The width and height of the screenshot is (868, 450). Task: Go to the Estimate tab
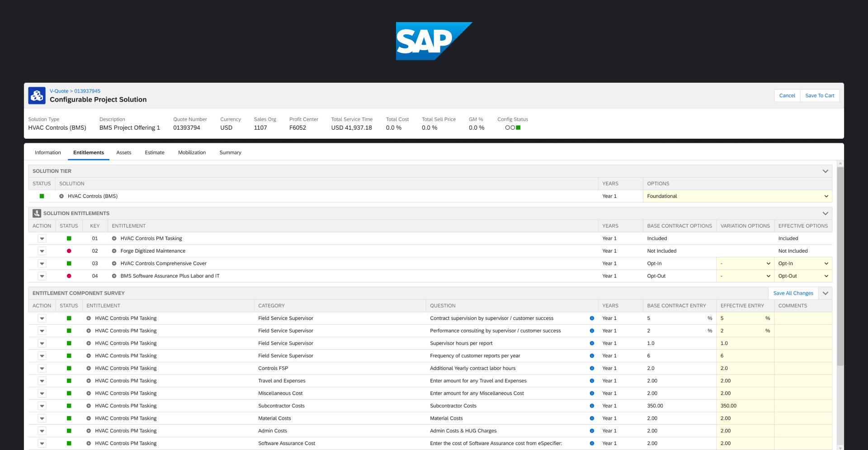tap(155, 153)
